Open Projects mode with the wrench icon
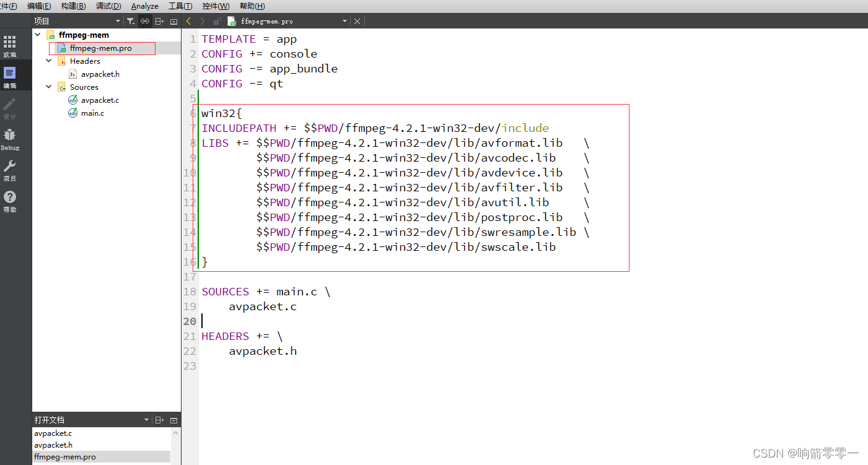The width and height of the screenshot is (868, 465). pyautogui.click(x=9, y=170)
